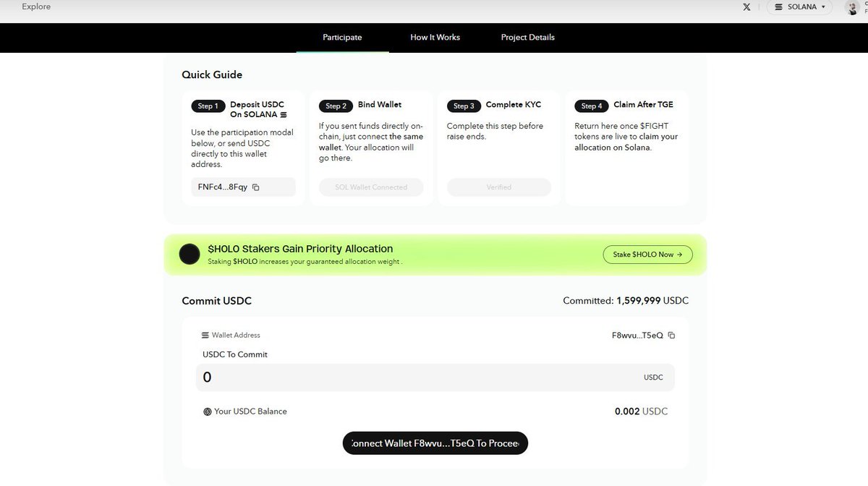Click the $HOLO token logo circle
The width and height of the screenshot is (868, 486).
(190, 254)
